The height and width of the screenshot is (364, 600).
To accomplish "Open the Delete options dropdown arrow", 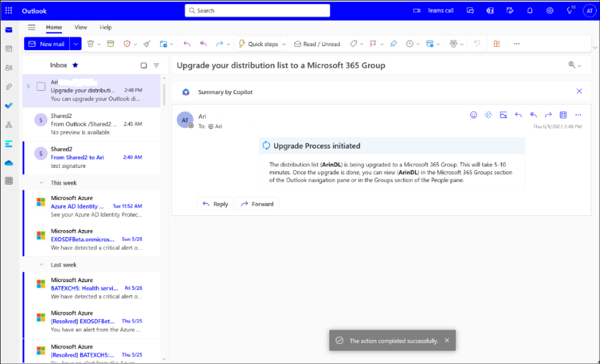I will [99, 45].
